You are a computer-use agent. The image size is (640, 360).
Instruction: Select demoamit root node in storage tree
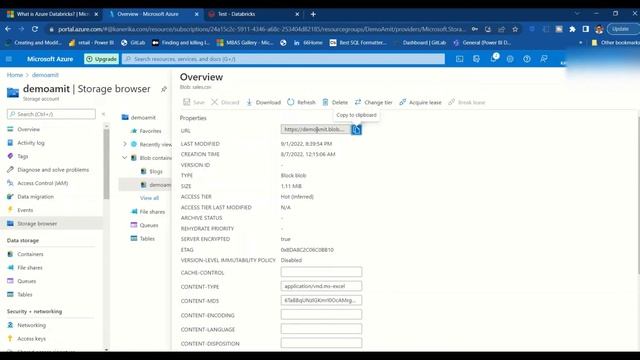point(143,118)
